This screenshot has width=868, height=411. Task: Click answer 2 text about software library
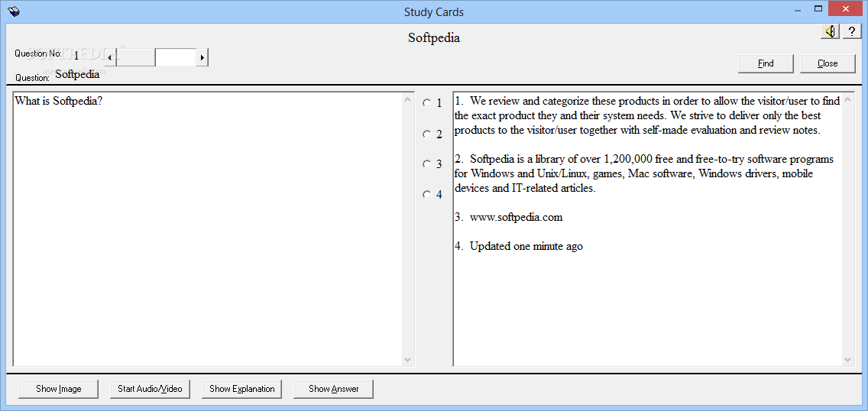[644, 173]
